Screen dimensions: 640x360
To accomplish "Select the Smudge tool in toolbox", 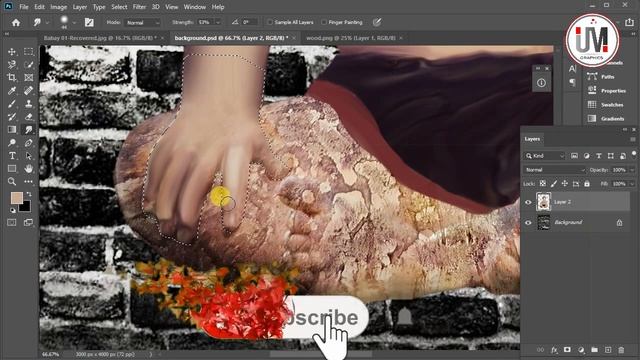I will tap(29, 130).
